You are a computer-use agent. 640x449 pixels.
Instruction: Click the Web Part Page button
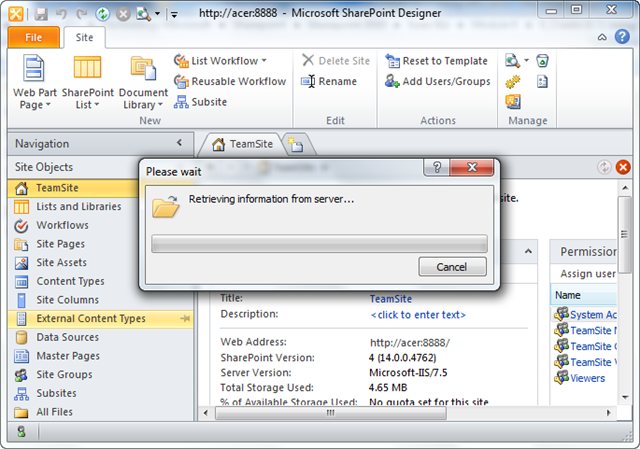coord(35,83)
